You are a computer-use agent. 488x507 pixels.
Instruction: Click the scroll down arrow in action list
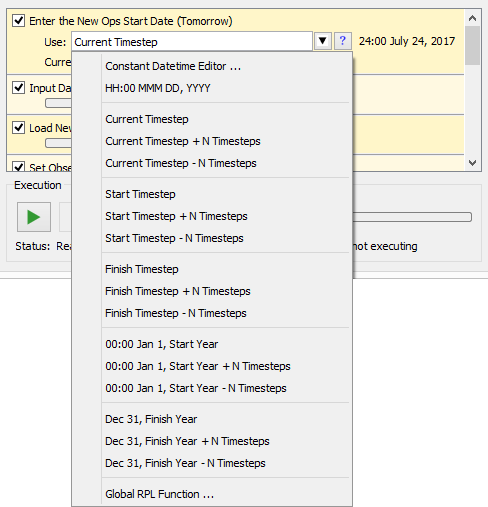click(x=472, y=163)
